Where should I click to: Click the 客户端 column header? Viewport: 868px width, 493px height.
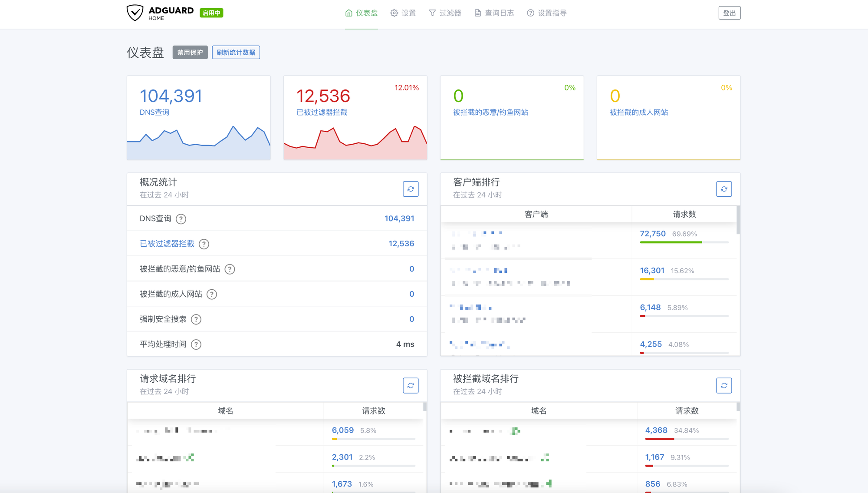[x=536, y=214]
